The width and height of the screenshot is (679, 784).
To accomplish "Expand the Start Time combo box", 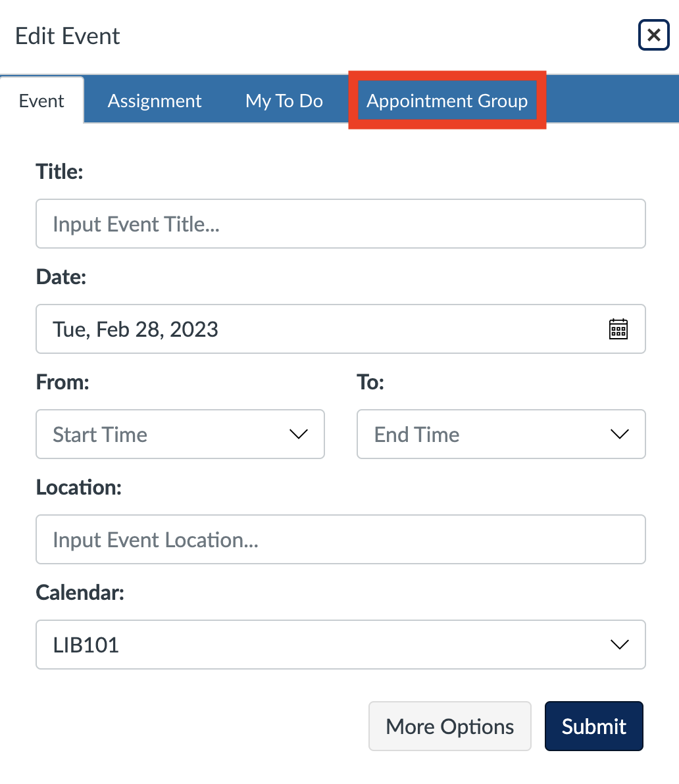I will (180, 434).
